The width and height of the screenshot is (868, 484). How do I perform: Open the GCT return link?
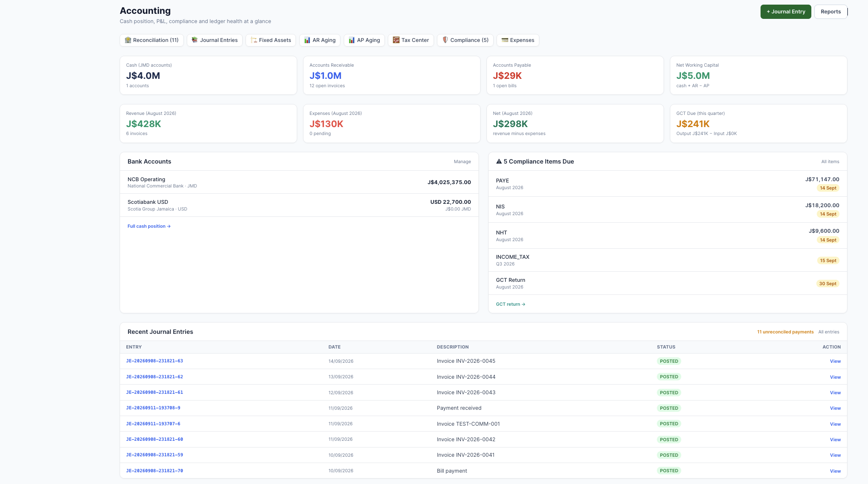pyautogui.click(x=510, y=304)
